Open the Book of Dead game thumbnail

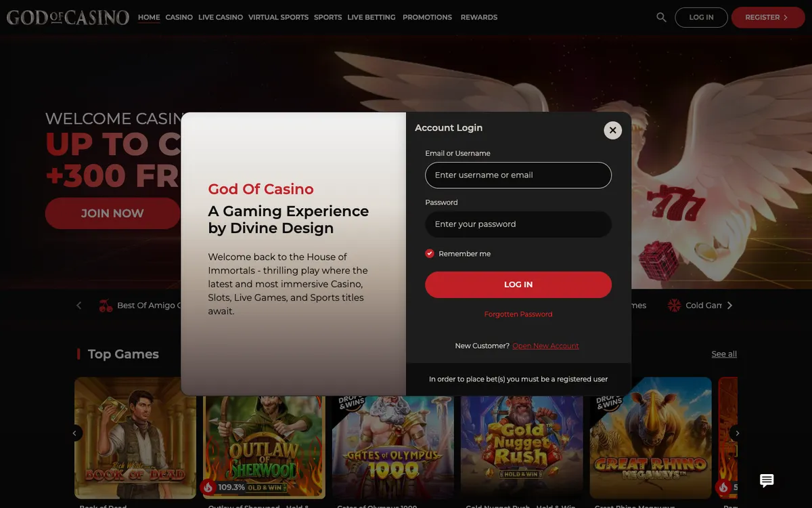[135, 438]
